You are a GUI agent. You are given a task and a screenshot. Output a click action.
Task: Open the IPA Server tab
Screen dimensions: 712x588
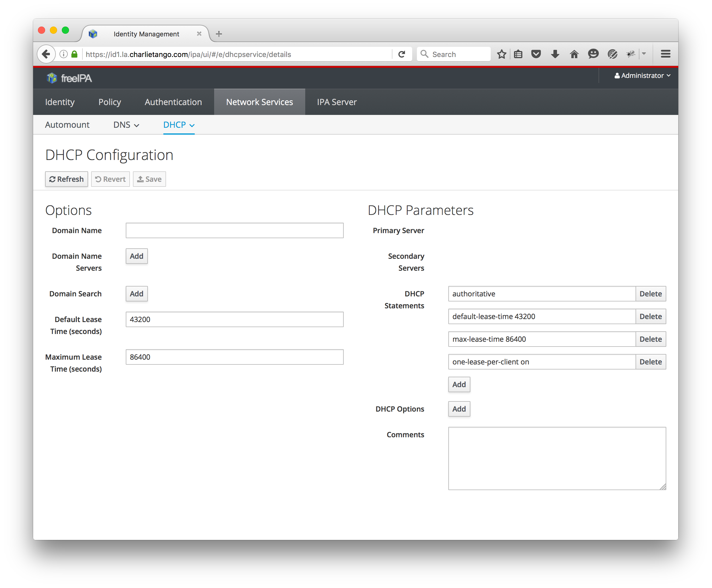tap(337, 102)
